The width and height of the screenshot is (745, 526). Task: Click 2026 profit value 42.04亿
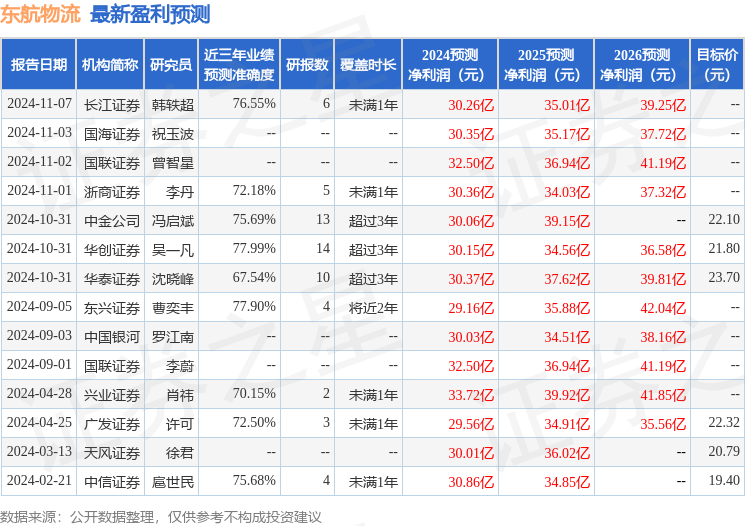663,308
